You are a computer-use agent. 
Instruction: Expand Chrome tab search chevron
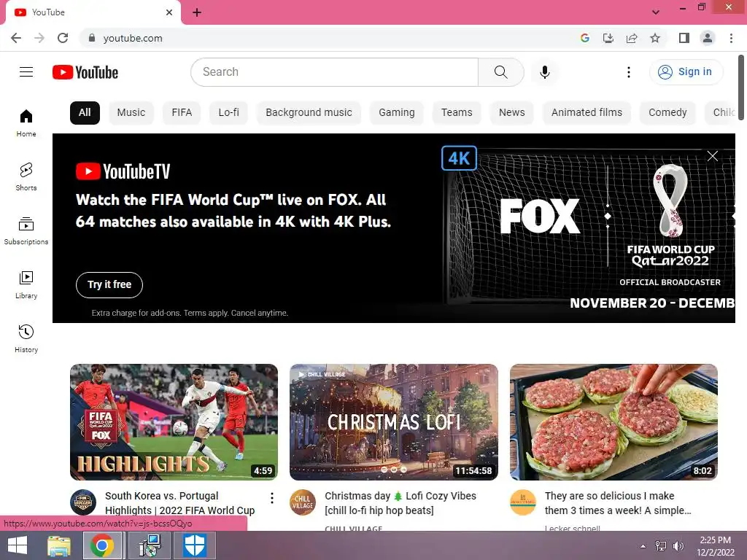pyautogui.click(x=656, y=12)
